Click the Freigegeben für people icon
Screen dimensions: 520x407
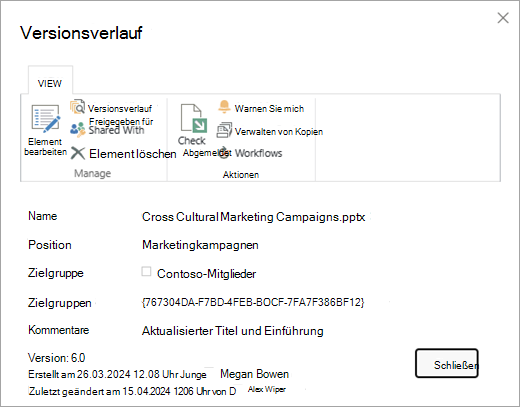click(78, 129)
